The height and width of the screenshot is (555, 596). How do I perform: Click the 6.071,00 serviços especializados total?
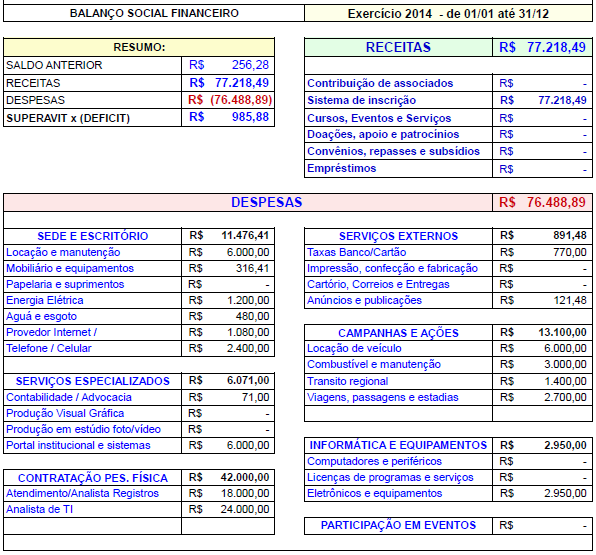pyautogui.click(x=248, y=381)
